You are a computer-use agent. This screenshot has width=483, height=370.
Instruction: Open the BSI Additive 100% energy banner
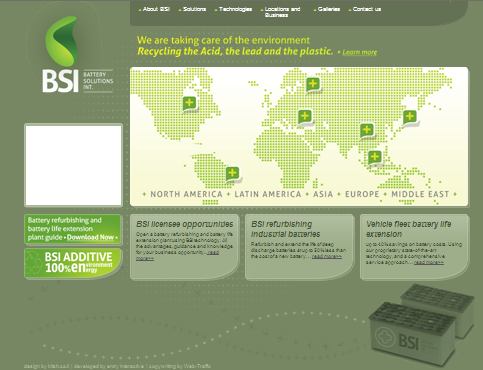coord(73,263)
